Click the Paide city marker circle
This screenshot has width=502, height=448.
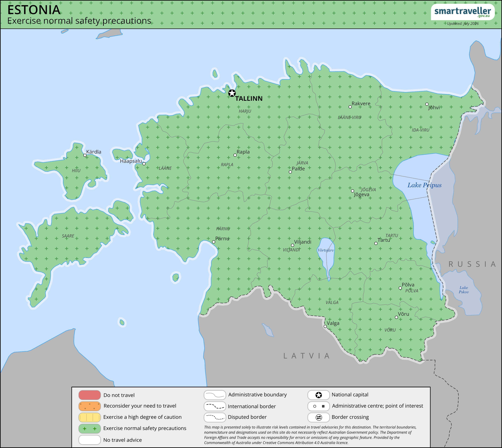[x=290, y=172]
